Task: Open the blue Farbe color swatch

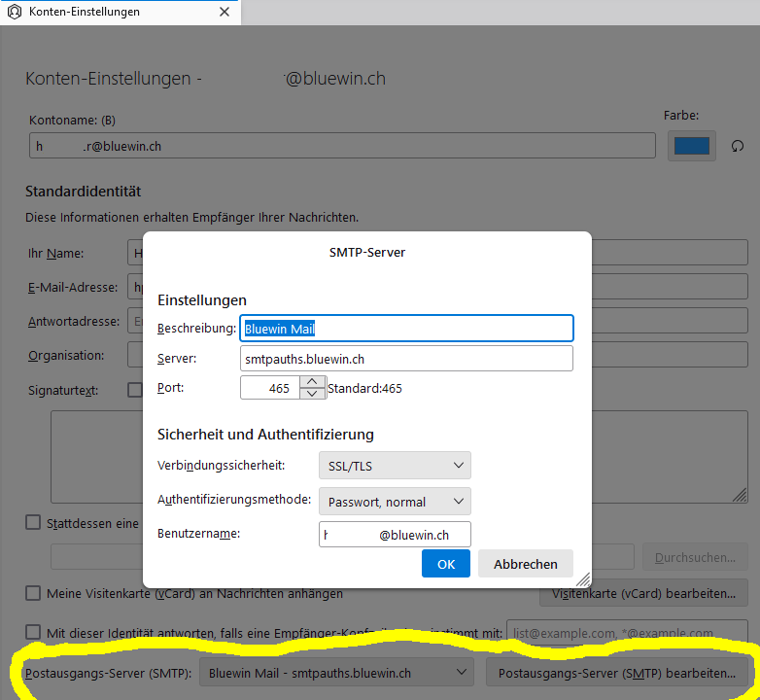Action: 692,146
